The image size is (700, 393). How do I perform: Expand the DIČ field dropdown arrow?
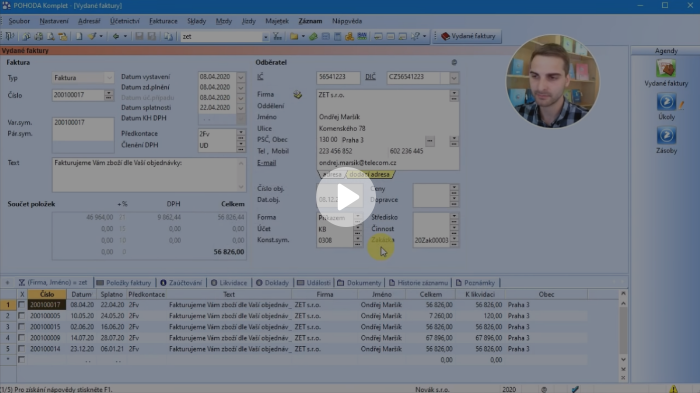pyautogui.click(x=454, y=78)
